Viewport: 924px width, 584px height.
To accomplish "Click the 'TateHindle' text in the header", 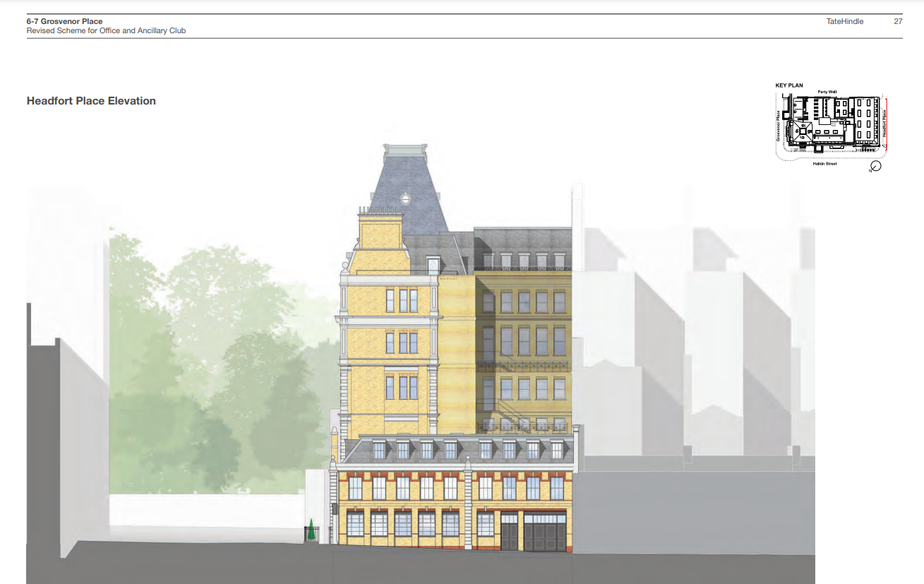I will [x=844, y=21].
